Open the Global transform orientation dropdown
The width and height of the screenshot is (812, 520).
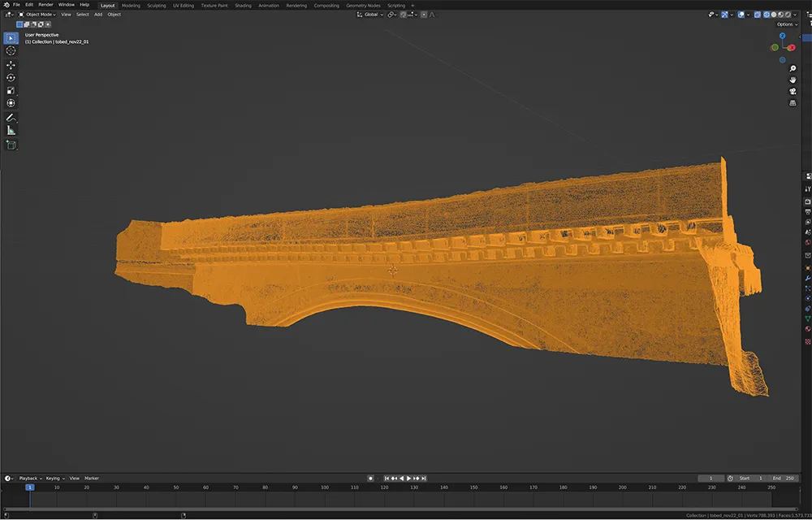click(370, 14)
